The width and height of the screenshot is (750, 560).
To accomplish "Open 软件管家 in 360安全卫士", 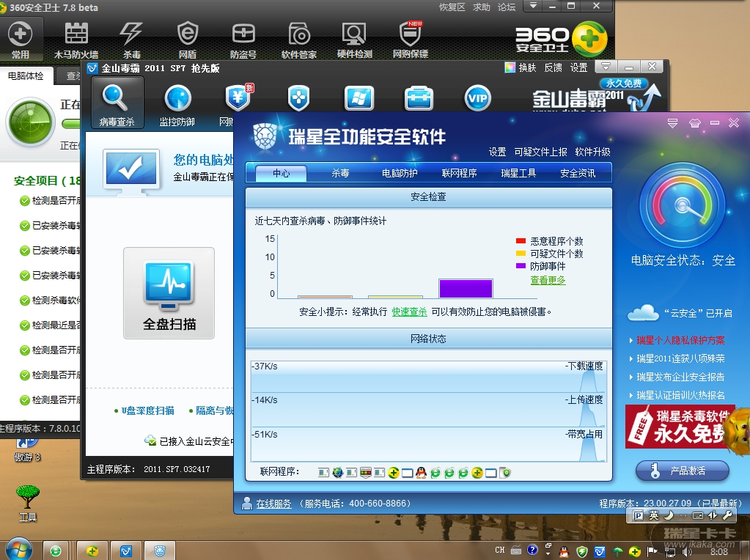I will pyautogui.click(x=299, y=40).
